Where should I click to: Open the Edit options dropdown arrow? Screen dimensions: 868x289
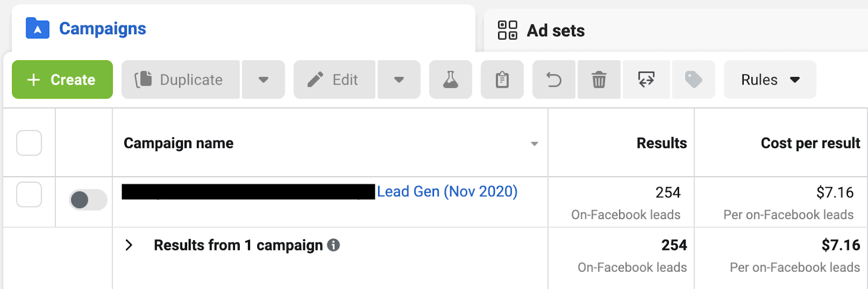(399, 80)
